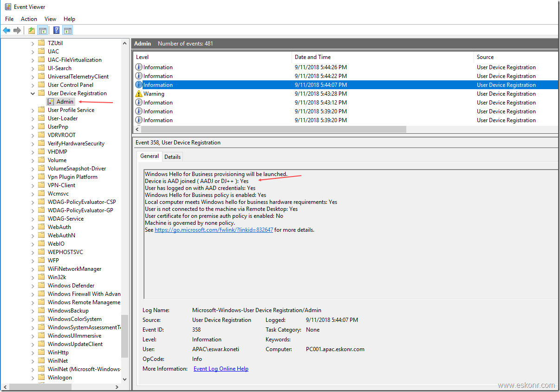Open the View menu
560x392 pixels.
click(50, 19)
